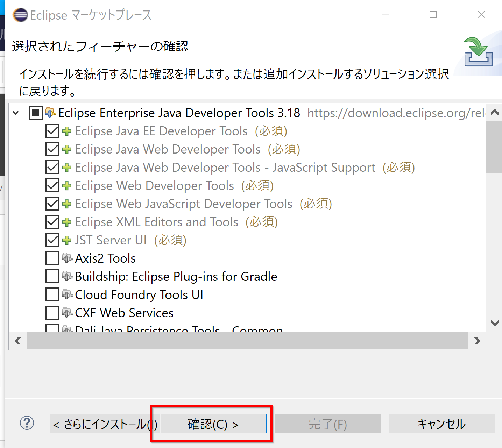Click the CXF Web Services feature icon
Viewport: 502px width, 448px height.
[x=67, y=313]
